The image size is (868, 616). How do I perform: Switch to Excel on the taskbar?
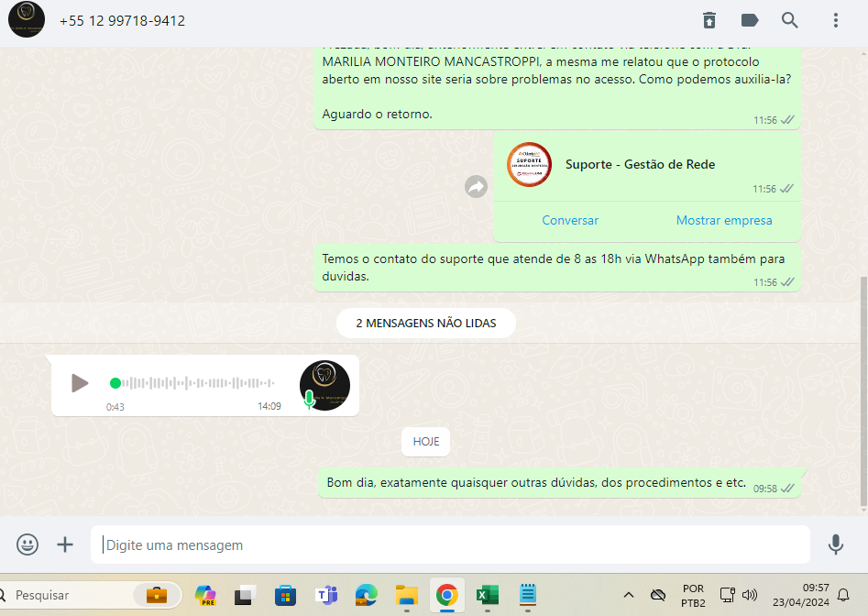[487, 595]
